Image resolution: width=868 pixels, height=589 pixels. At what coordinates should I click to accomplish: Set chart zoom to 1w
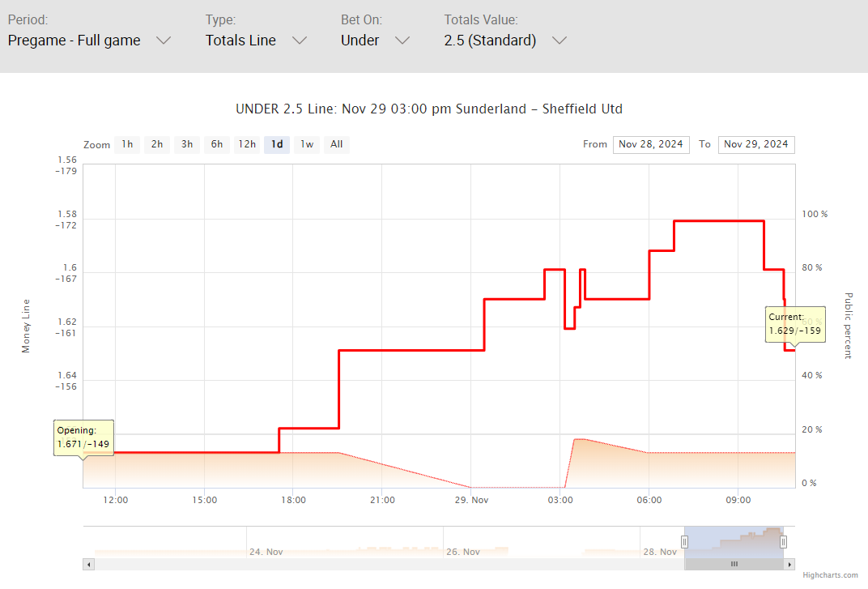pos(307,145)
